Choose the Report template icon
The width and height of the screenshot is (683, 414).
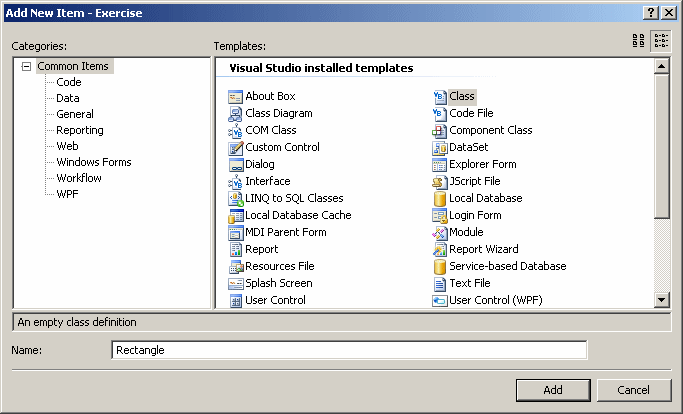(235, 249)
